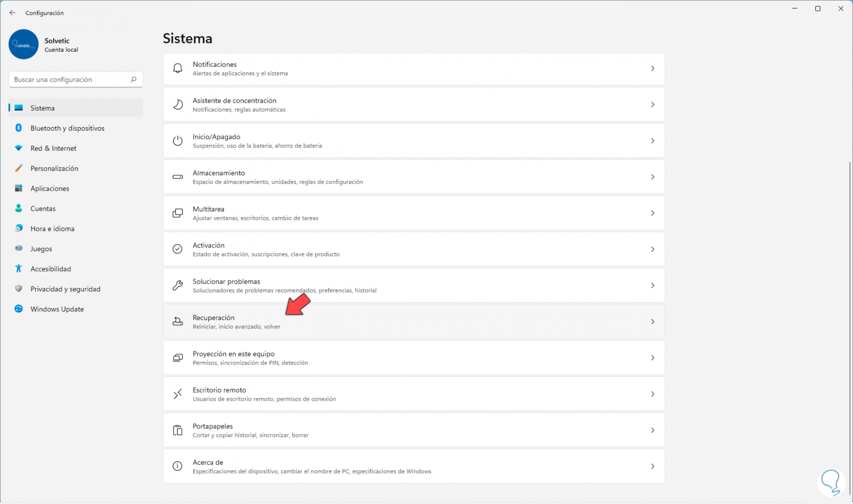This screenshot has height=504, width=853.
Task: Click the Acerca de info icon
Action: (x=177, y=466)
